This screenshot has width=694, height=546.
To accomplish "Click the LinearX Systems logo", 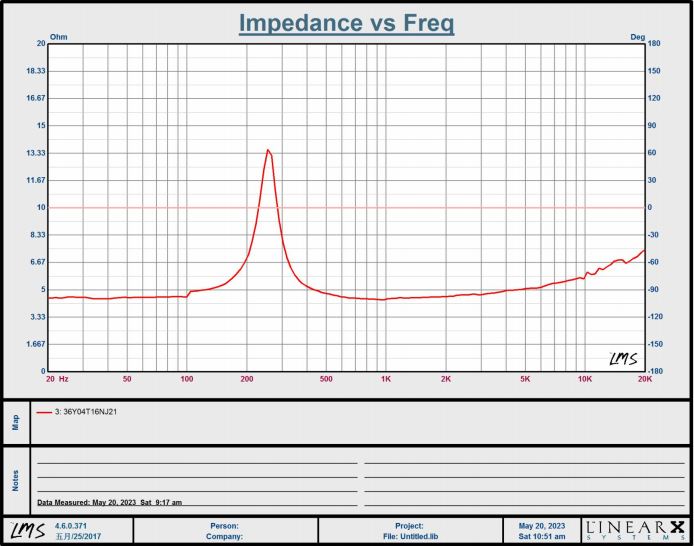I will click(635, 530).
